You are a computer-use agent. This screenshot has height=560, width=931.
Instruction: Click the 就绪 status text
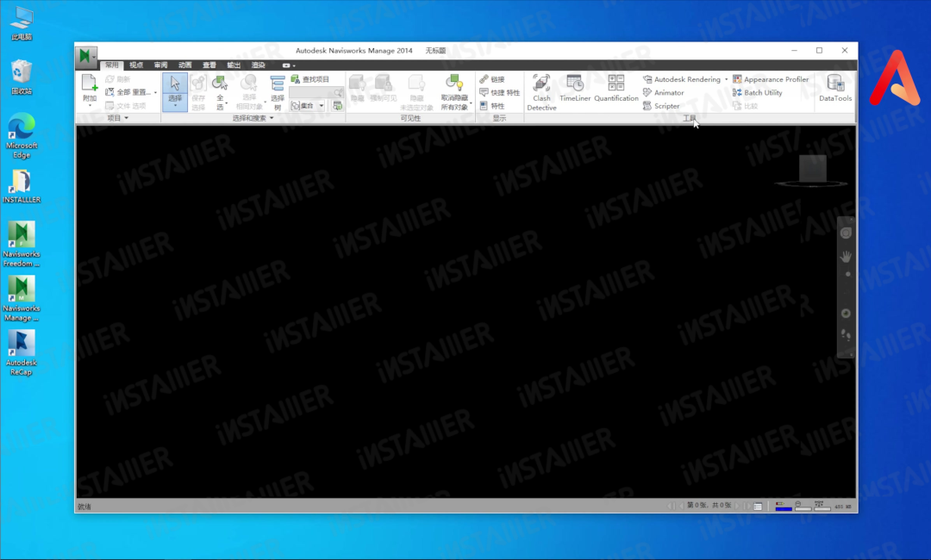84,507
